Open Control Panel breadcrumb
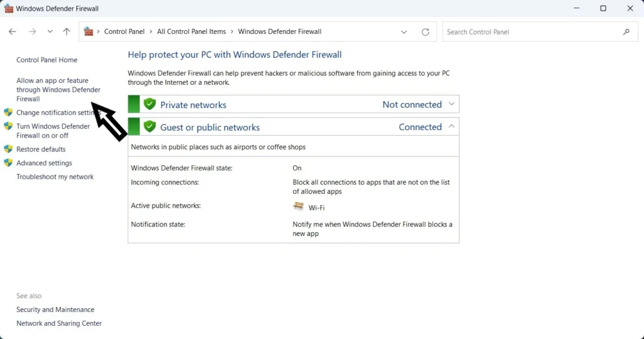Viewport: 644px width, 339px height. [124, 31]
